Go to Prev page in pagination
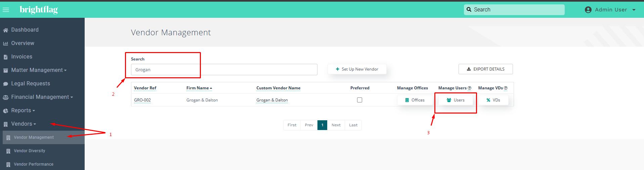Screen dimensions: 644x170 click(309, 125)
